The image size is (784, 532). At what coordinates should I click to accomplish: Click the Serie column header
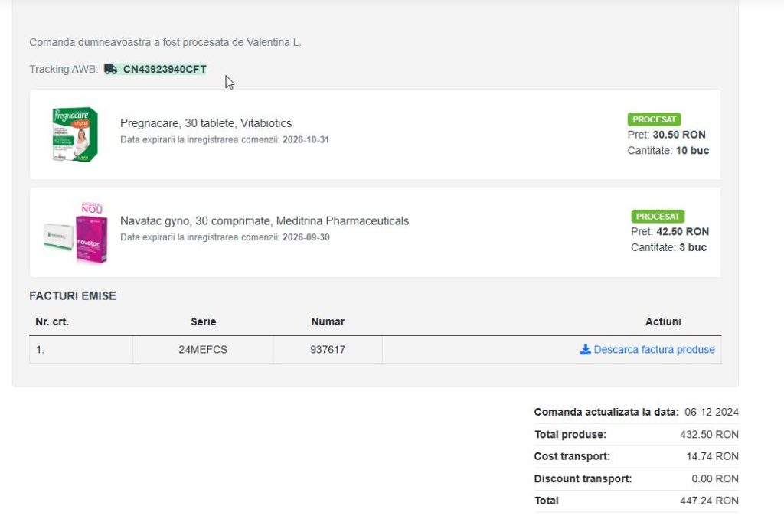click(203, 321)
